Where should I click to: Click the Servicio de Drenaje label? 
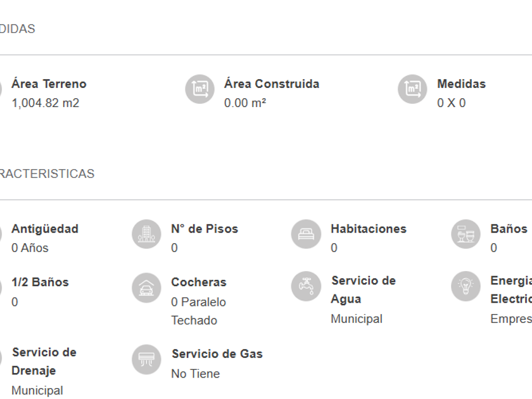pyautogui.click(x=44, y=361)
